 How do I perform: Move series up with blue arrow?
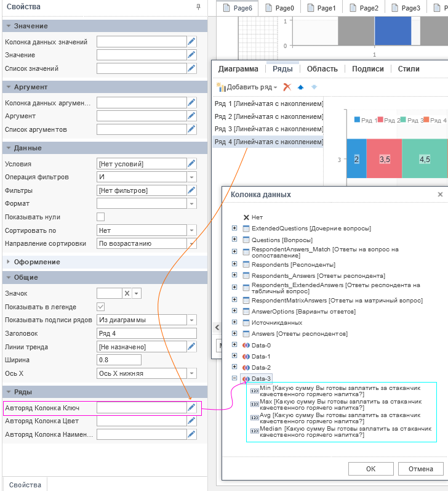(301, 87)
